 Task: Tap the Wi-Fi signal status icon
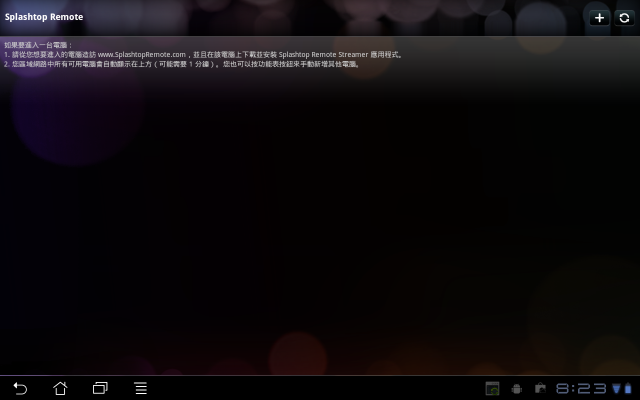(616, 388)
